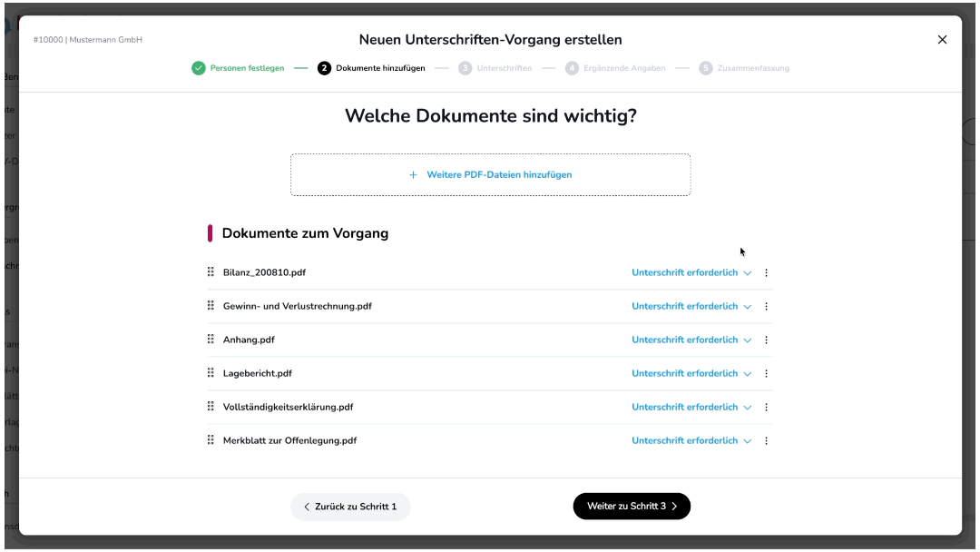Select file name Anhang.pdf
This screenshot has width=980, height=552.
tap(249, 340)
